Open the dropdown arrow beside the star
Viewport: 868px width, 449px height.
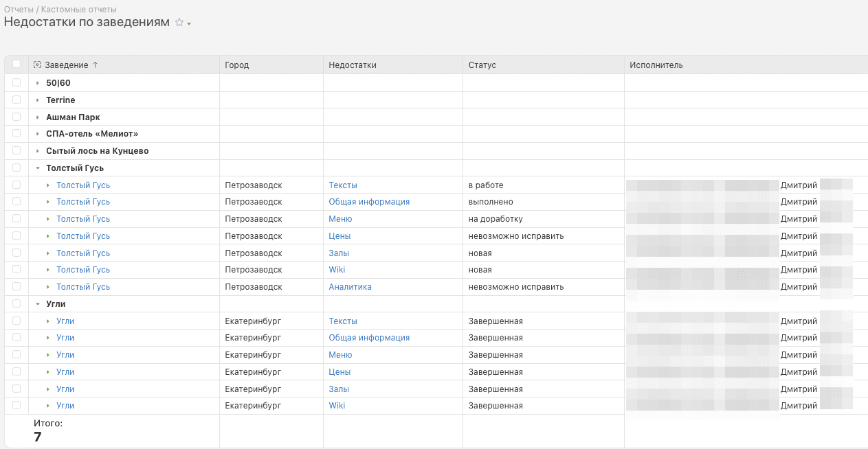pos(189,24)
